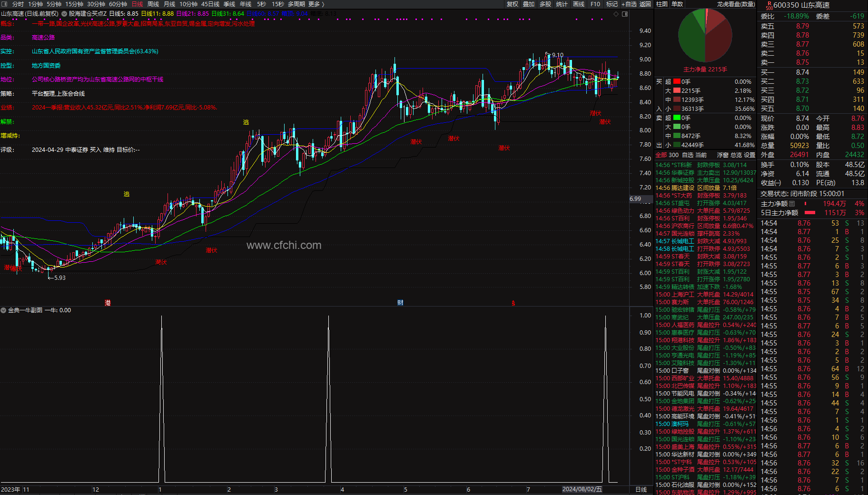
Task: Select the 自选 alerts filter
Action: tap(688, 155)
